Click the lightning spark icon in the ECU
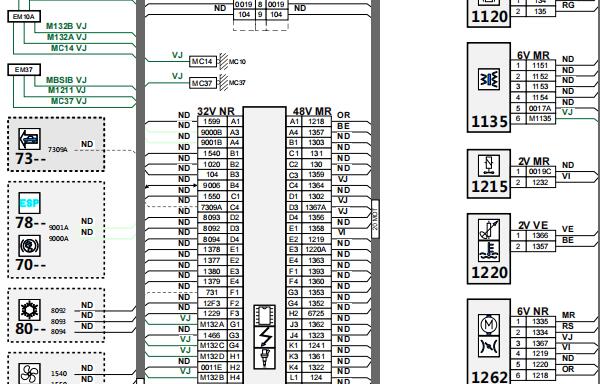Screen dimensions: 600x384 pyautogui.click(x=264, y=337)
